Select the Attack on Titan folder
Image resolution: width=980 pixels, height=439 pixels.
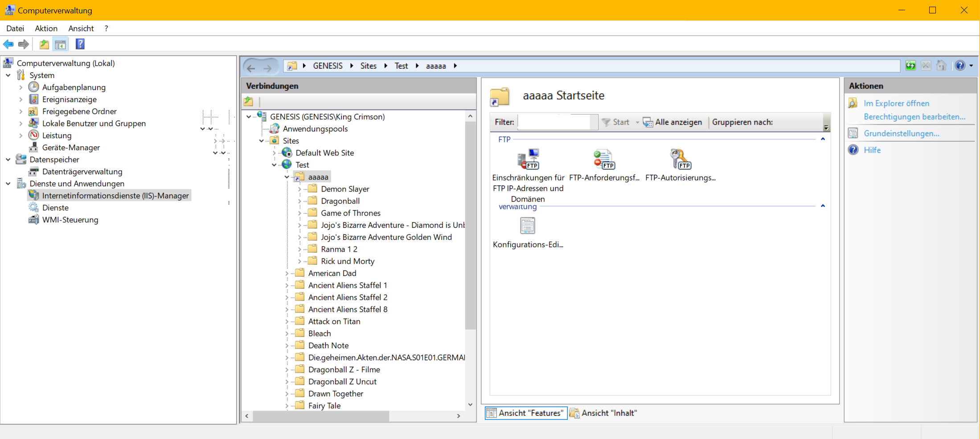pyautogui.click(x=334, y=321)
